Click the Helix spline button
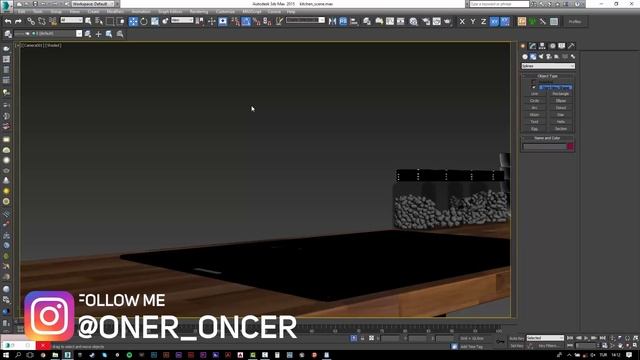 point(561,122)
